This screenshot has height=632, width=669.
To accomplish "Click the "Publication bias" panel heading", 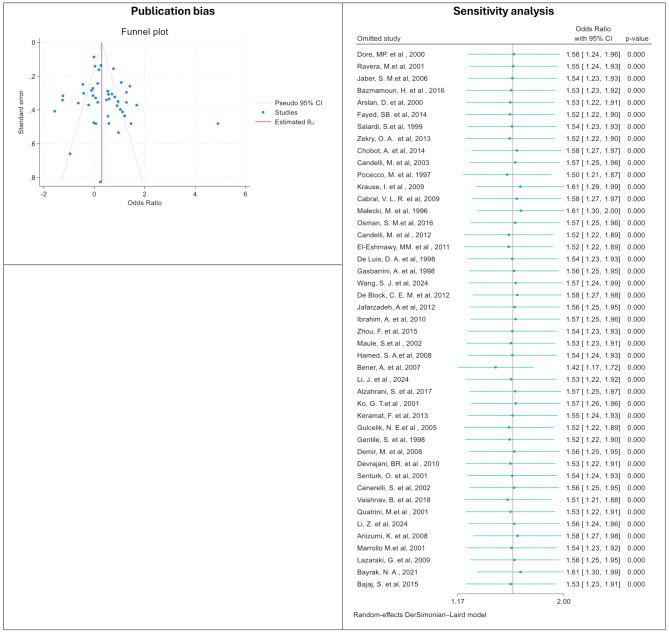I will 168,11.
